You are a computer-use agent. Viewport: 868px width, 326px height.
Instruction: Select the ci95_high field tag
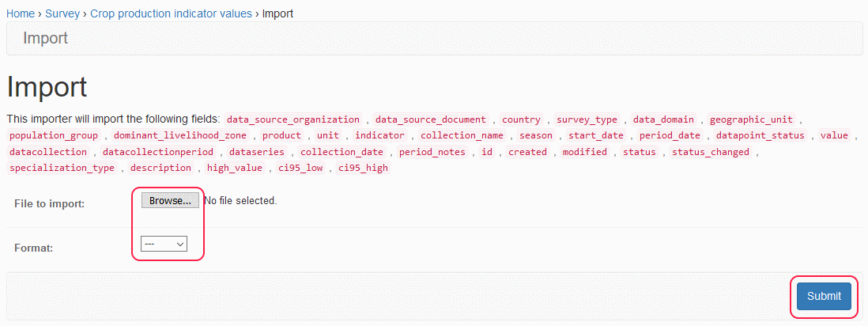(x=363, y=168)
